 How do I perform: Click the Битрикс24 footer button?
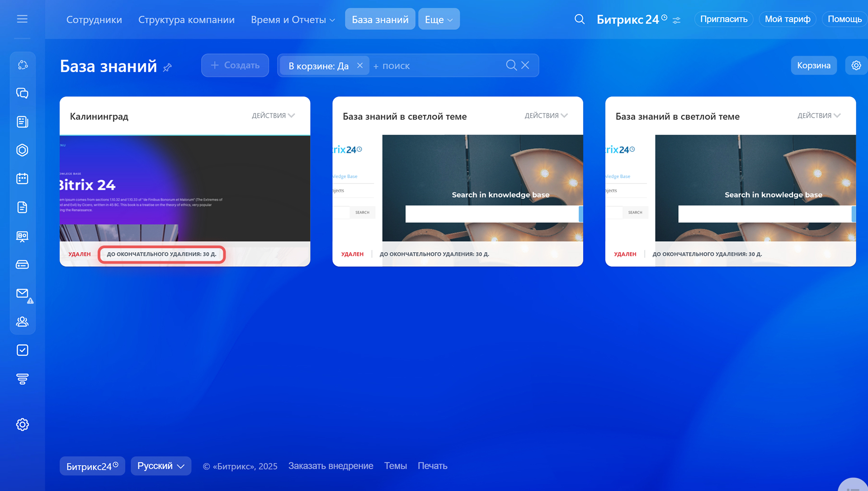click(x=92, y=466)
